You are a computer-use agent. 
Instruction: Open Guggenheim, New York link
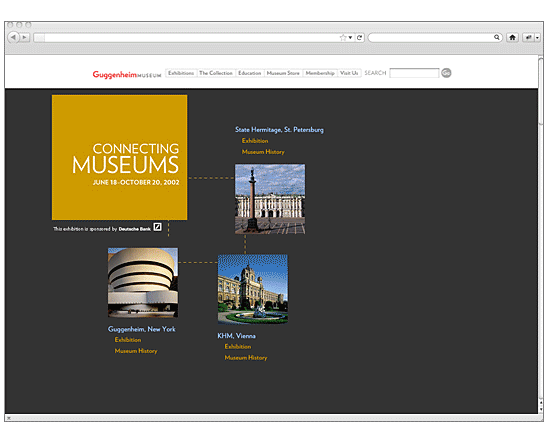click(x=141, y=329)
